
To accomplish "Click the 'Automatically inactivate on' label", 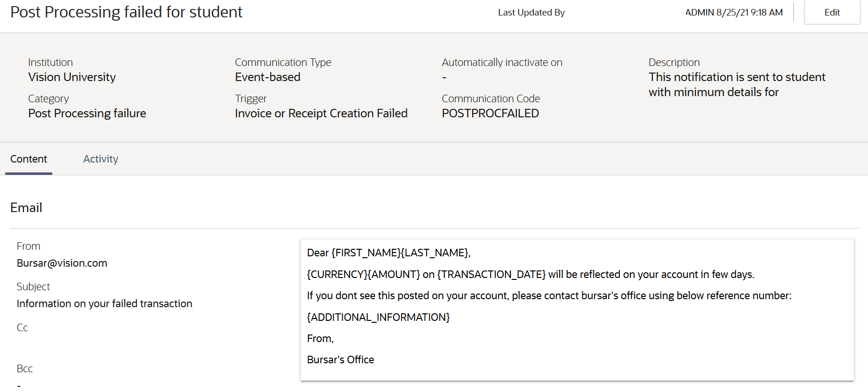I will click(x=502, y=63).
